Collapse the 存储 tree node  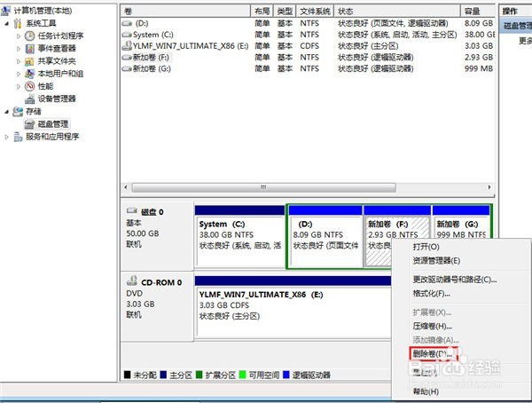click(x=7, y=112)
